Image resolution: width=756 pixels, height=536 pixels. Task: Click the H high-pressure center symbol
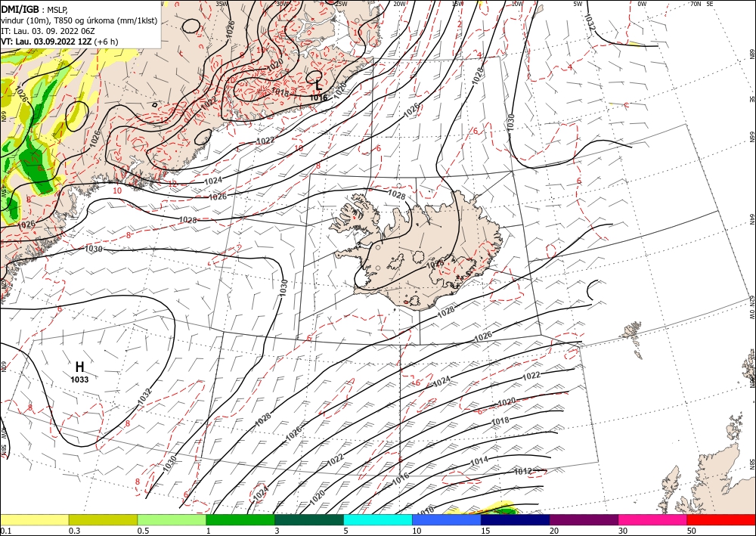79,367
